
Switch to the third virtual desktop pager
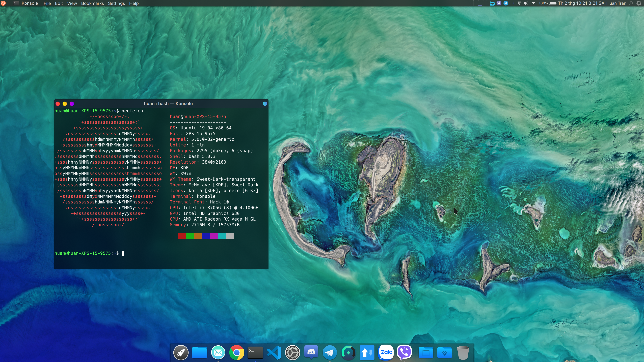(485, 3)
